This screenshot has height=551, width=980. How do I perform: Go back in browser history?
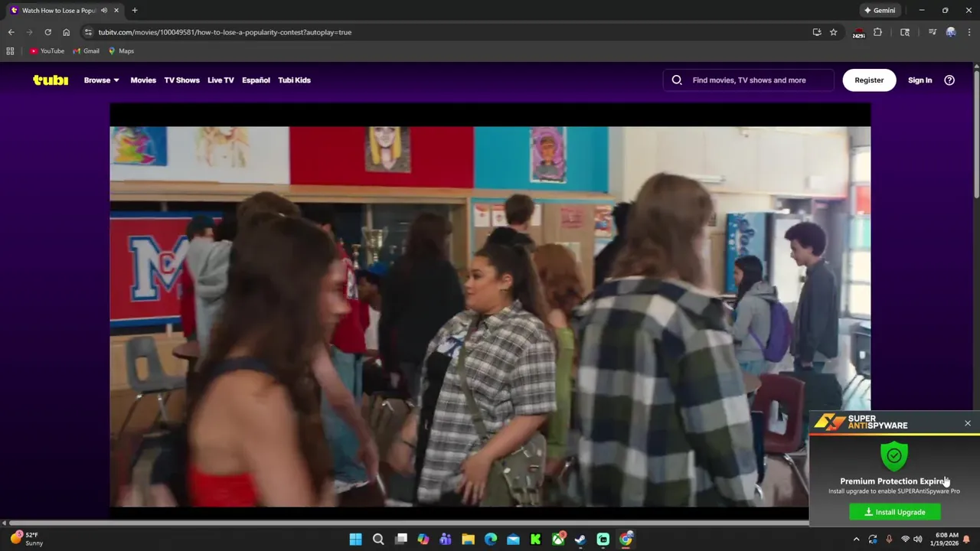pyautogui.click(x=11, y=32)
